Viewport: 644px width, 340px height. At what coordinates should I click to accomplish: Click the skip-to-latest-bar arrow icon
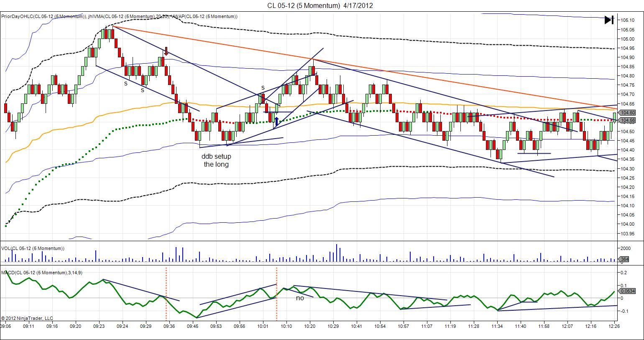click(x=609, y=20)
